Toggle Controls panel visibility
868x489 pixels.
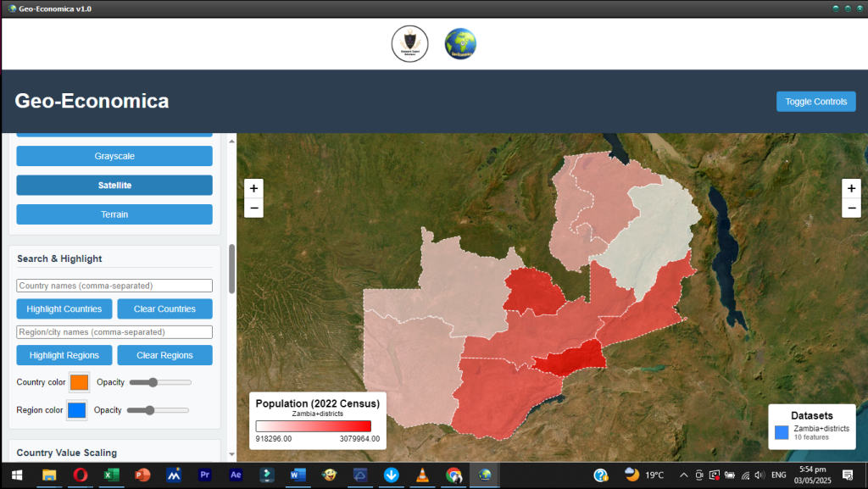pos(815,102)
